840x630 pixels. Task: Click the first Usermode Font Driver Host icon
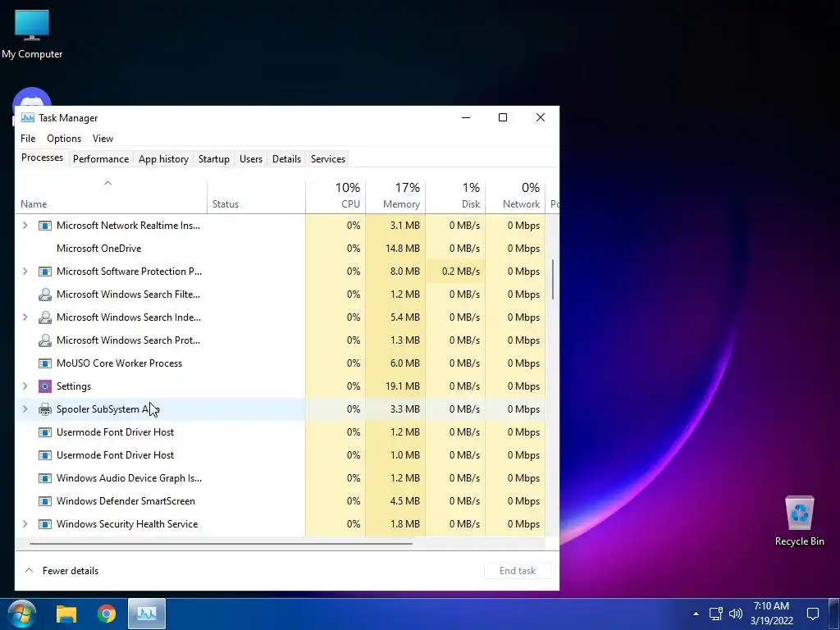point(45,432)
